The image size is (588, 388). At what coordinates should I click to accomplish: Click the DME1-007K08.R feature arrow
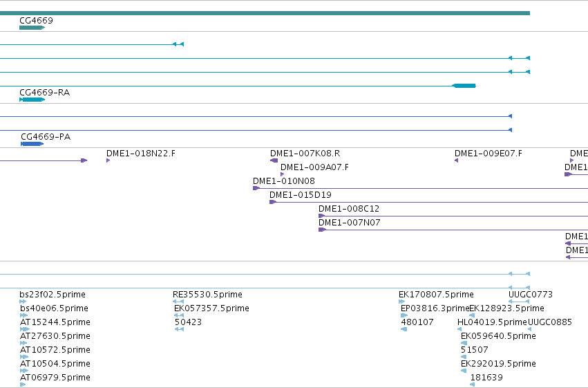click(274, 160)
